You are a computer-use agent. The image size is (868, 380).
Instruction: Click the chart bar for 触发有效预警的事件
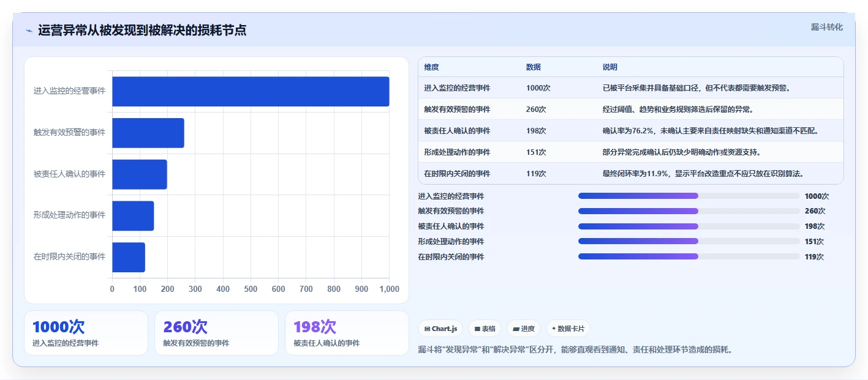tap(148, 133)
